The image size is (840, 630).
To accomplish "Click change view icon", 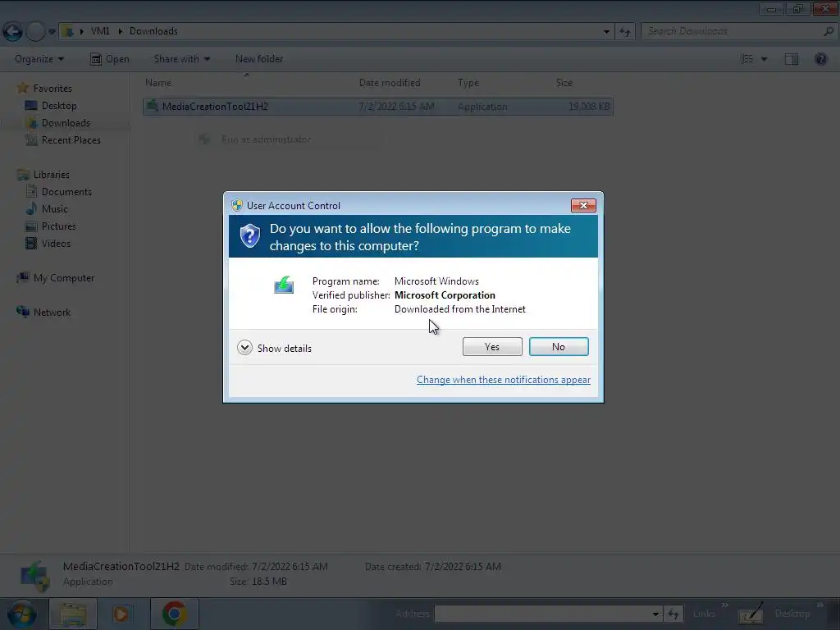I will coord(746,59).
